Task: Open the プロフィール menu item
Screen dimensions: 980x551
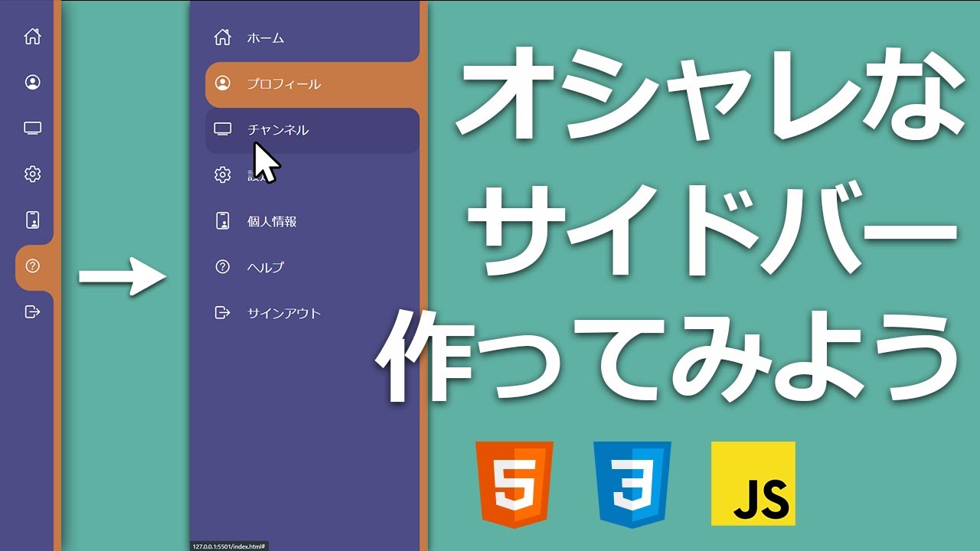Action: (x=283, y=84)
